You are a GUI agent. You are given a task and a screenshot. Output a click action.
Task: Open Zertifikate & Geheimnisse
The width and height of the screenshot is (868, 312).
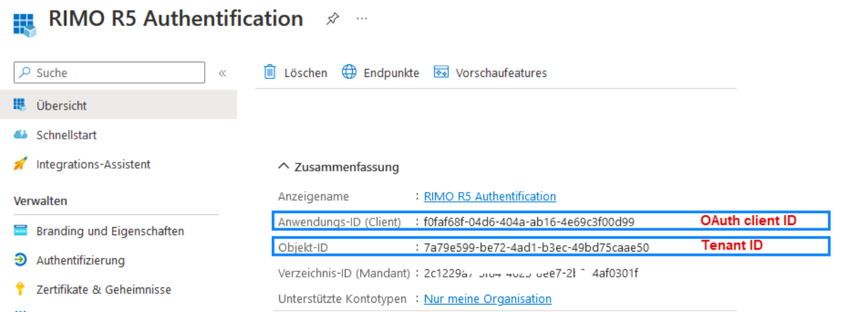click(103, 289)
